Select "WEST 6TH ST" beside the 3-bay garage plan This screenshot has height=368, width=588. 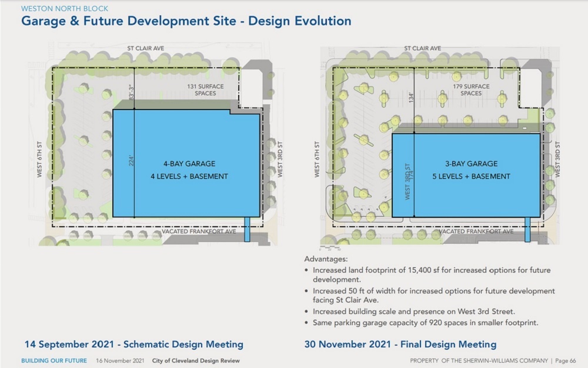coord(317,159)
